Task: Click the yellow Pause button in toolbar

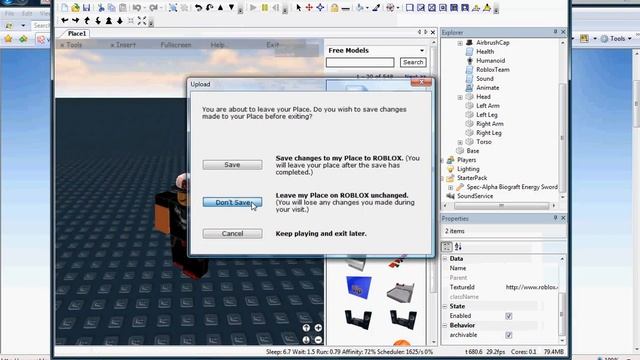Action: [264, 7]
